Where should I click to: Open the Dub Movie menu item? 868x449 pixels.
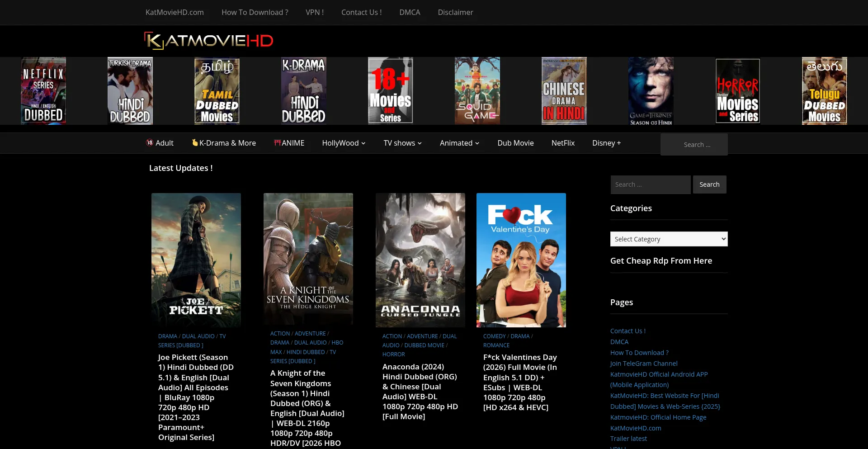(515, 143)
